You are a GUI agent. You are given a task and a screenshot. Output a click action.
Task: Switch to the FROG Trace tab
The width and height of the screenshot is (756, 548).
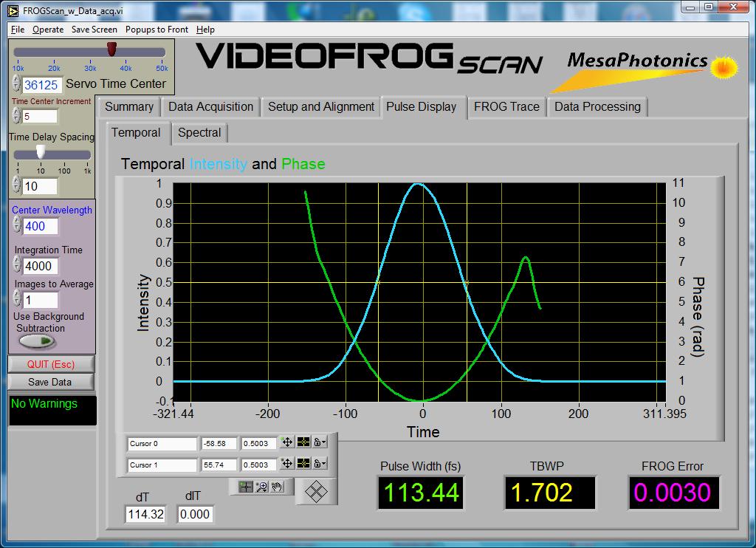506,106
